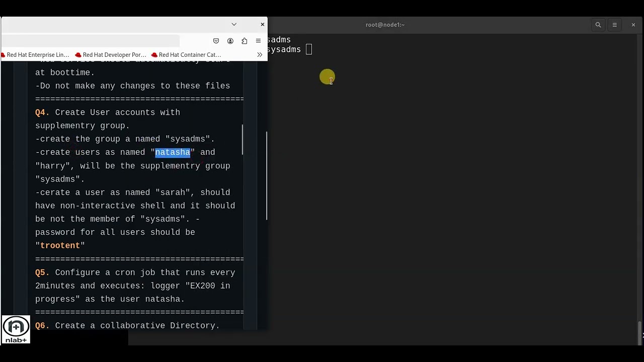Click the text 'Configure a cron job that runs every'

(145, 273)
